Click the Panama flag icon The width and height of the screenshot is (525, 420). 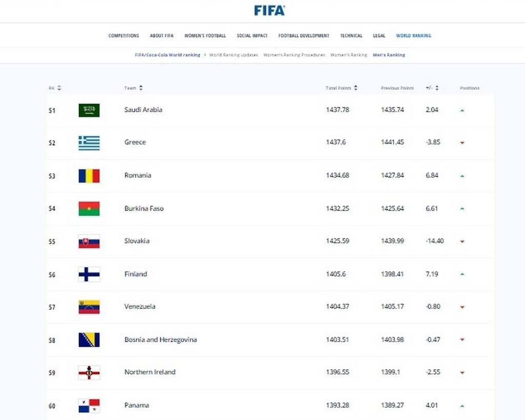coord(88,405)
